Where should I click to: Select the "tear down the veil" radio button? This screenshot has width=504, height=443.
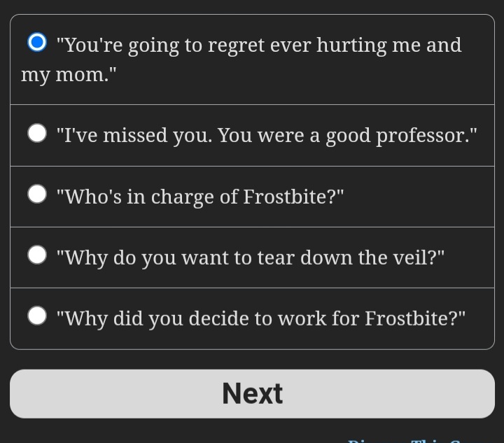(37, 255)
